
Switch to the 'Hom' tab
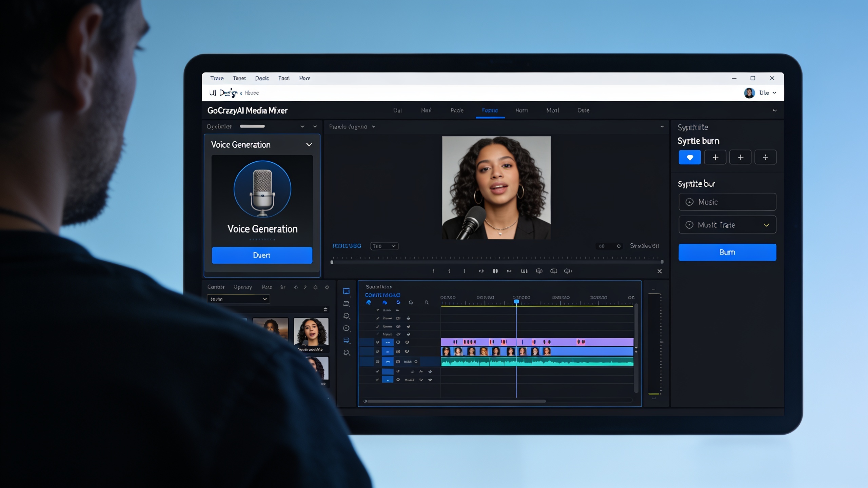pyautogui.click(x=521, y=110)
